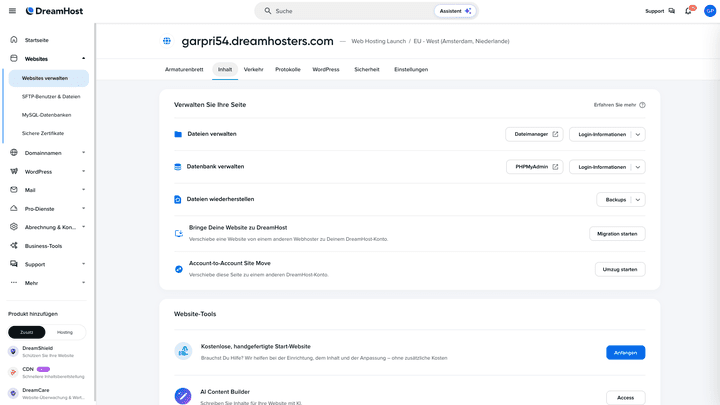This screenshot has height=405, width=720.
Task: Click the Pro-Dienste icon
Action: pyautogui.click(x=14, y=208)
